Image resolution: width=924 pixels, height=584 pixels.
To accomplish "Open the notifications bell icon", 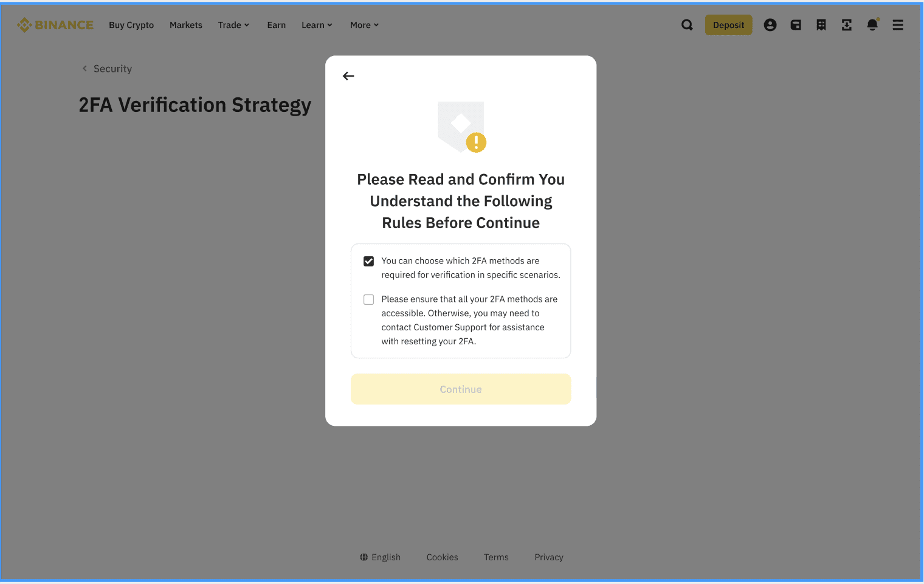I will pos(872,25).
